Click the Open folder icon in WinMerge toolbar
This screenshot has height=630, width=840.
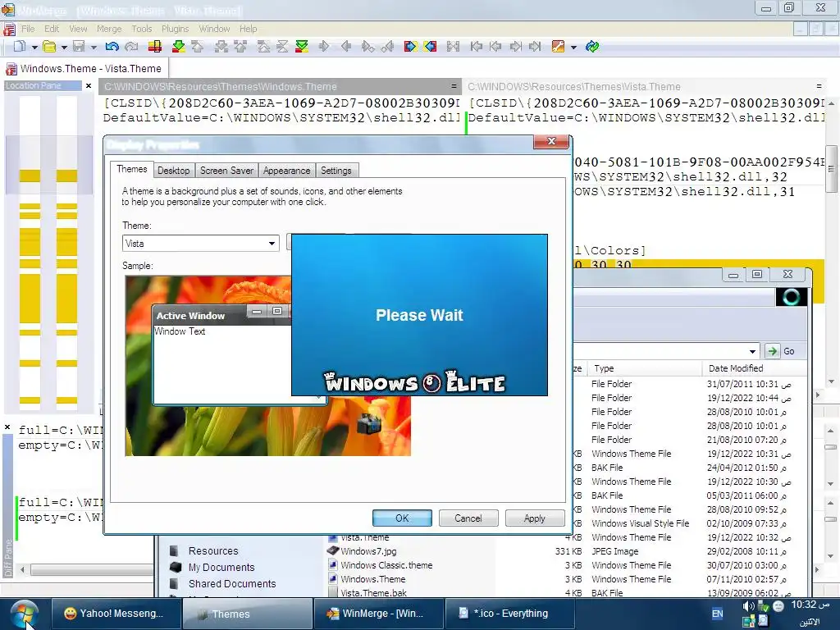point(49,47)
